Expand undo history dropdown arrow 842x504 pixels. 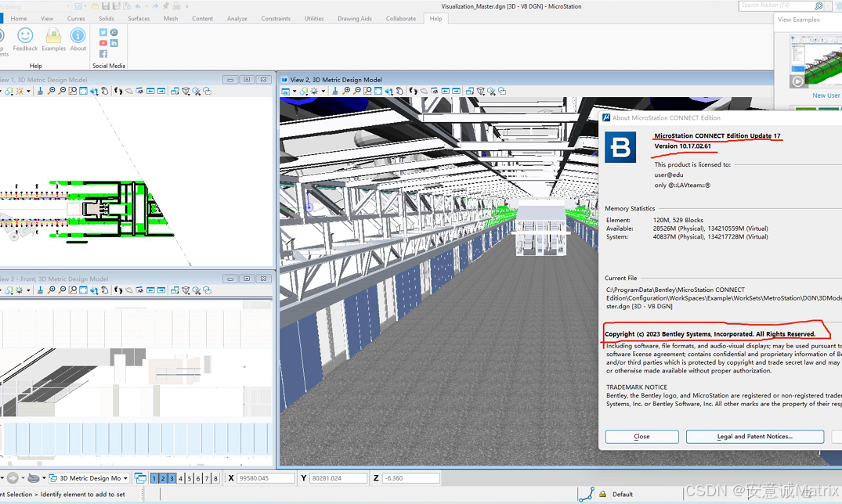pos(146,6)
